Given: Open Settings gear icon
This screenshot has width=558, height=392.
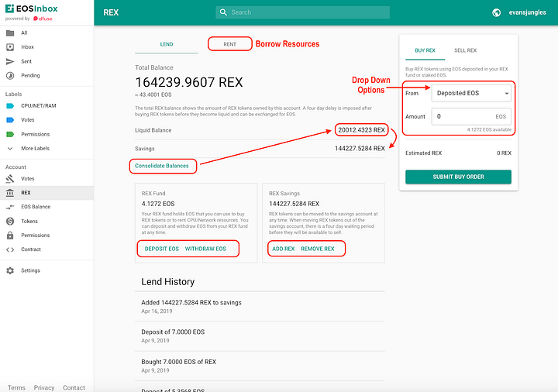Looking at the screenshot, I should (x=10, y=270).
